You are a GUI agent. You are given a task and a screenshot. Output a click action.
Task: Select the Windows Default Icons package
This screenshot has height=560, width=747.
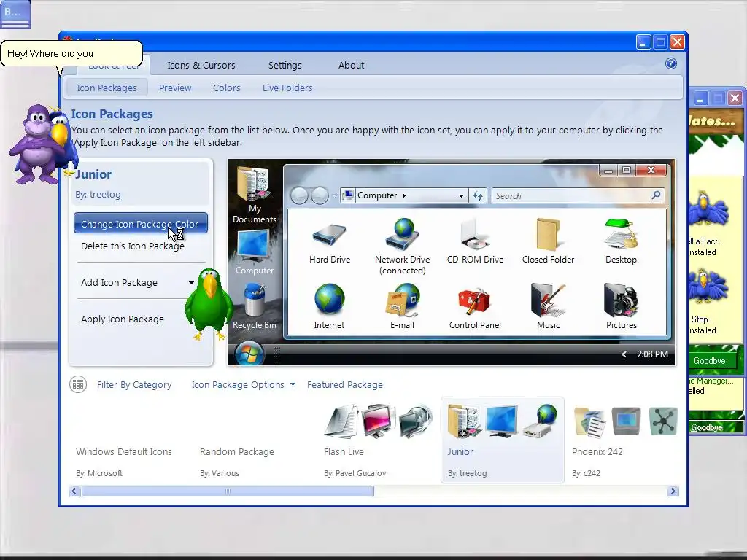pyautogui.click(x=124, y=451)
